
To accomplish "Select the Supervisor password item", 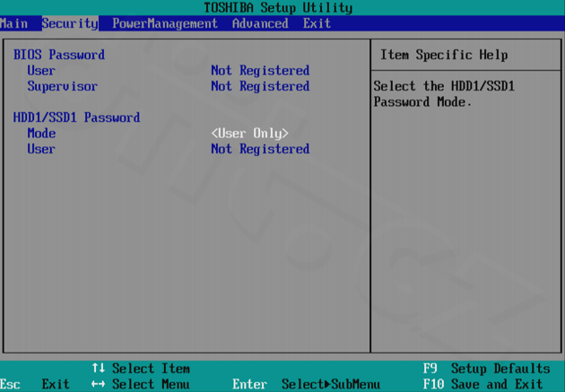I will pyautogui.click(x=63, y=86).
